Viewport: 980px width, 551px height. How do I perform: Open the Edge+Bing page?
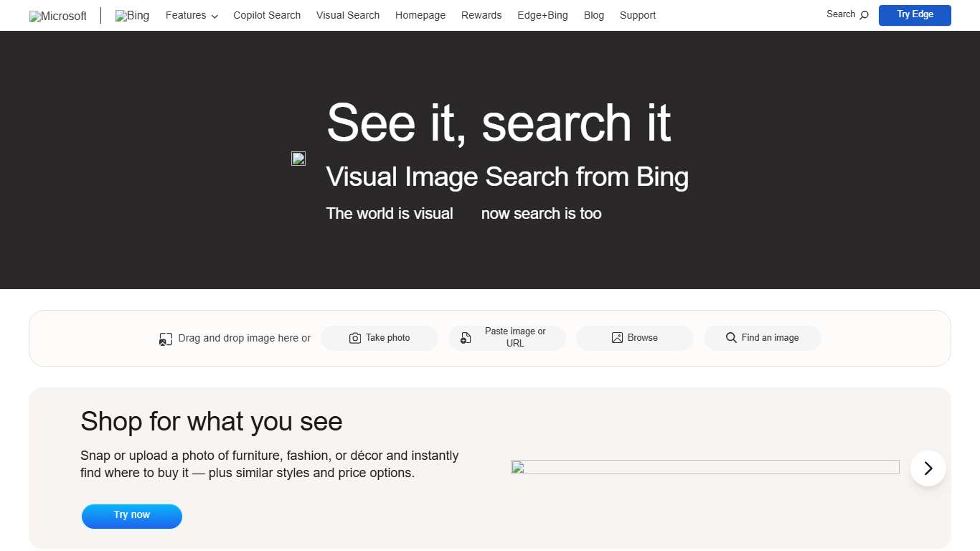(x=542, y=15)
